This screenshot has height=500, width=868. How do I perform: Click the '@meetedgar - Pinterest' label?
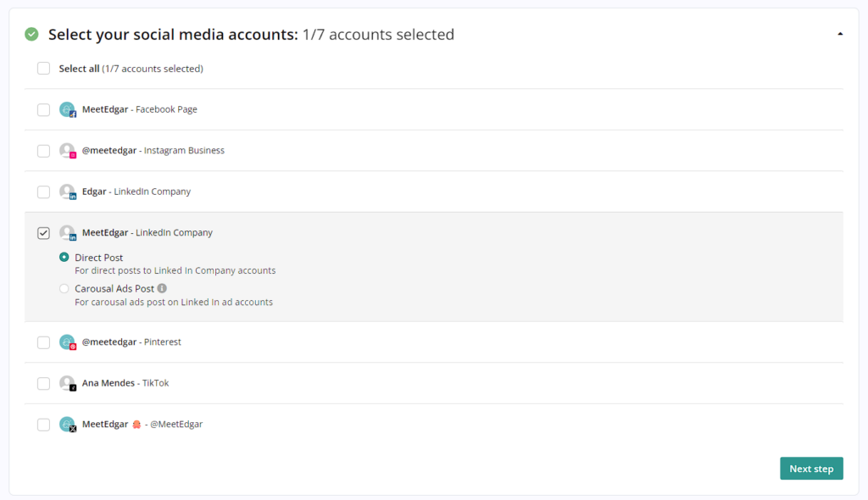click(131, 342)
